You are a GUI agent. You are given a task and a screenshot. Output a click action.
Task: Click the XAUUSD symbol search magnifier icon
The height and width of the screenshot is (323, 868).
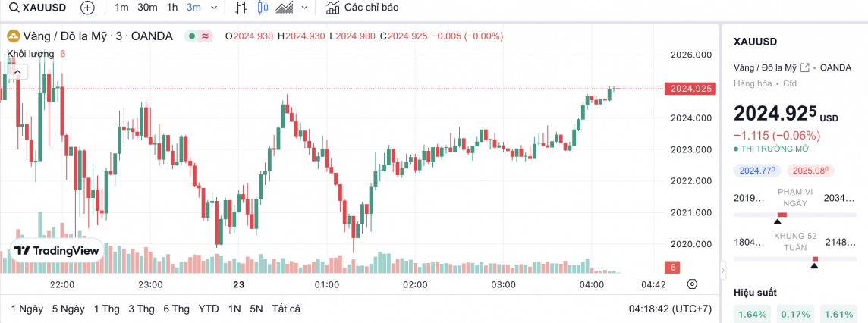coord(14,8)
